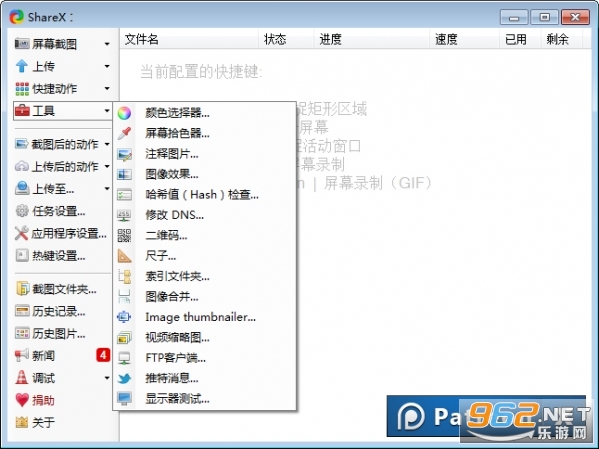This screenshot has width=599, height=449.
Task: Click the triangle ruler icon for 尺子
Action: pos(124,256)
